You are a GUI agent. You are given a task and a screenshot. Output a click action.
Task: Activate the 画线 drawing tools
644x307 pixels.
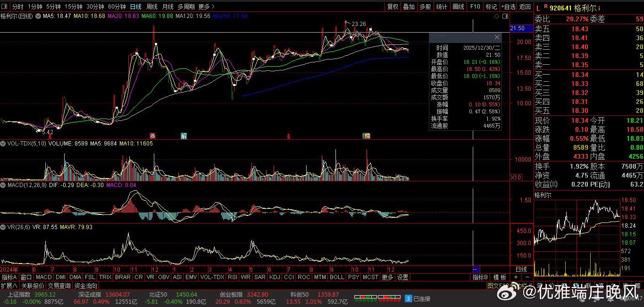pyautogui.click(x=459, y=7)
